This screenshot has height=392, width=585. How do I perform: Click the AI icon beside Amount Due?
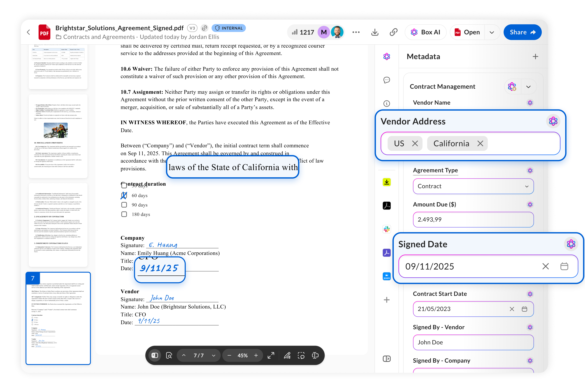530,204
